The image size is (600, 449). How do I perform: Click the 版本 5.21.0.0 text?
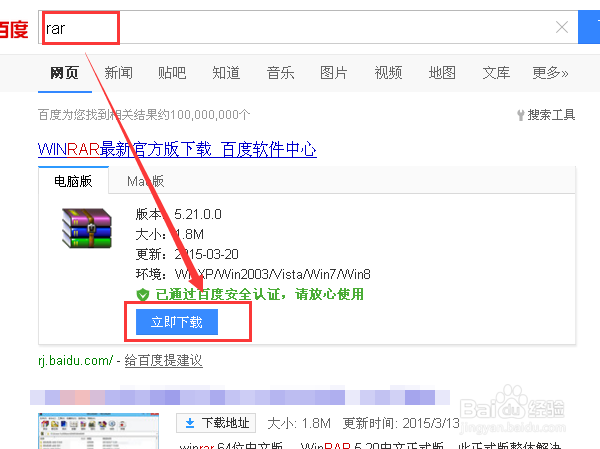coord(178,214)
